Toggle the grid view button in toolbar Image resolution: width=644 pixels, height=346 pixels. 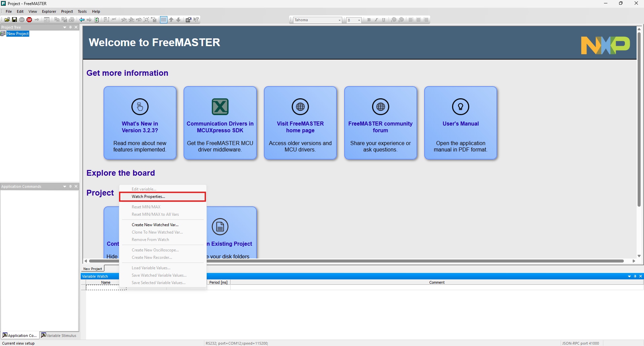pos(164,20)
